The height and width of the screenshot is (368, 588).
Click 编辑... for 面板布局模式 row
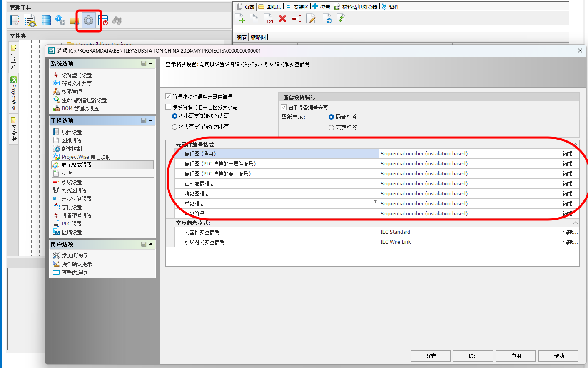[570, 184]
